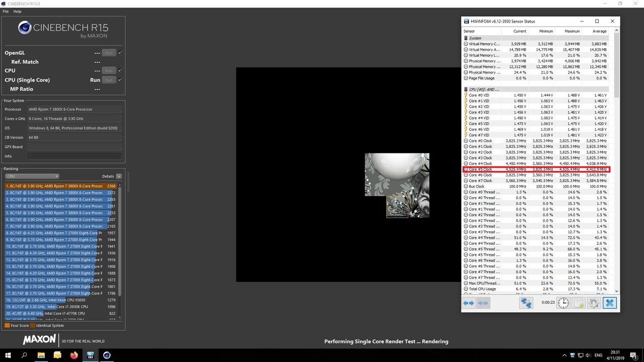Show hidden system tray icons
Image resolution: width=644 pixels, height=362 pixels.
pos(565,355)
